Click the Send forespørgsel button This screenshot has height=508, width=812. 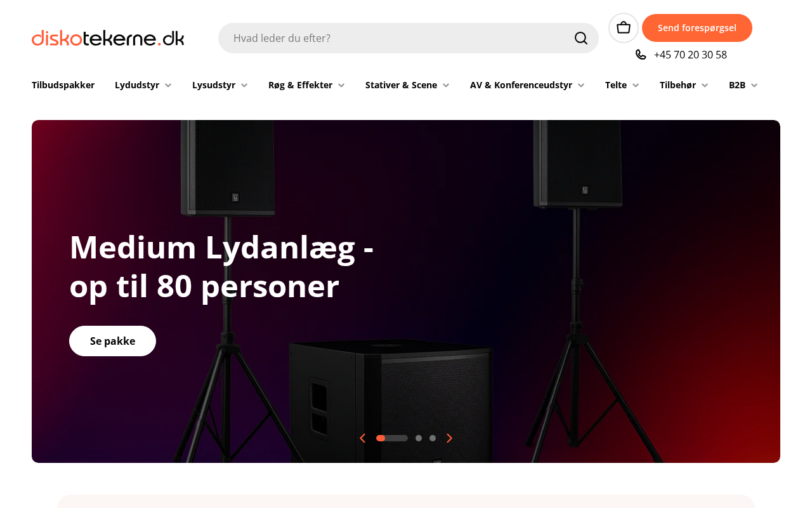click(x=697, y=28)
